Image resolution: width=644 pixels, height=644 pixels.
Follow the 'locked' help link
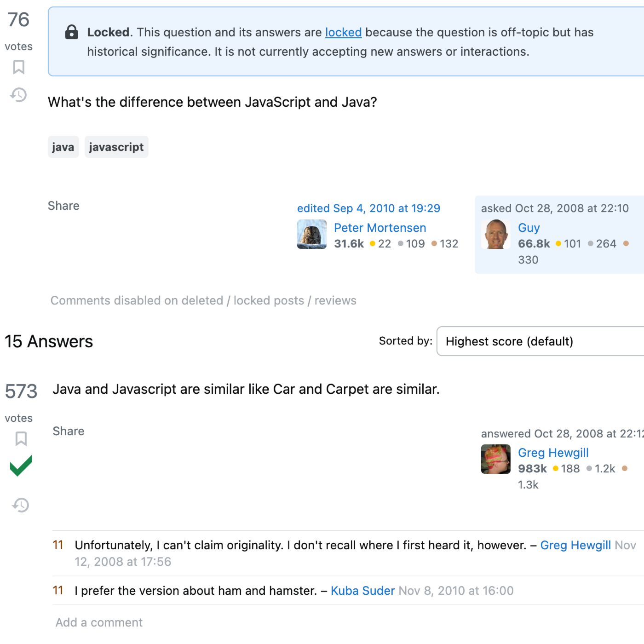click(343, 32)
